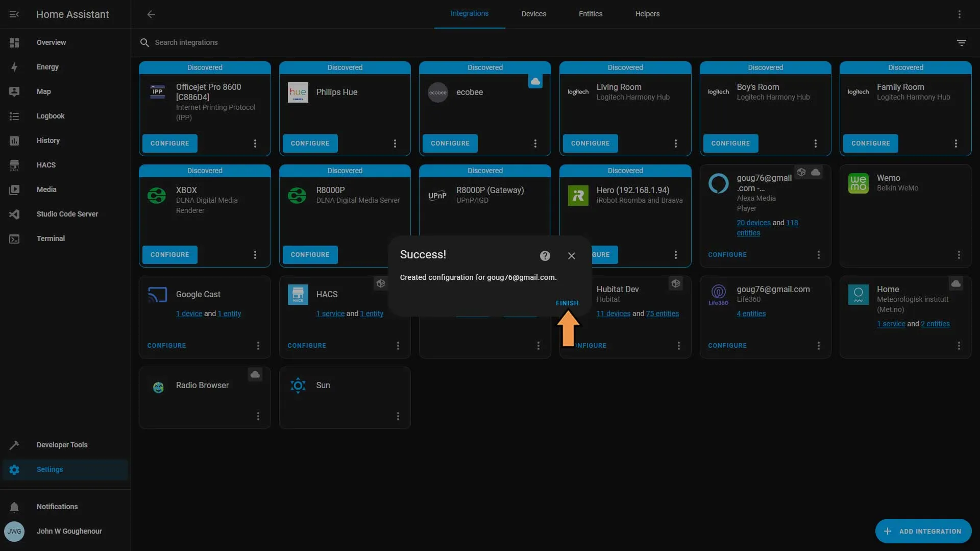Viewport: 980px width, 551px height.
Task: Open Philips Hue card options menu
Action: tap(395, 144)
